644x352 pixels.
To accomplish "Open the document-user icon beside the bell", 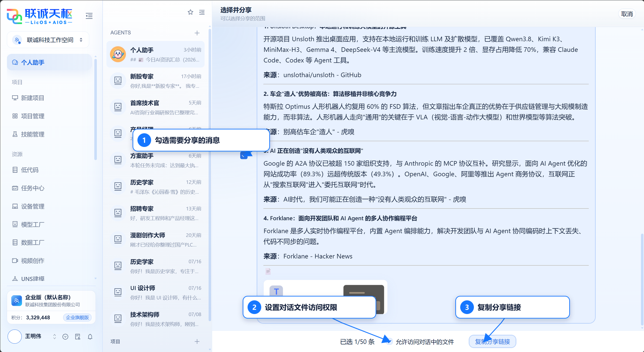I will click(78, 337).
